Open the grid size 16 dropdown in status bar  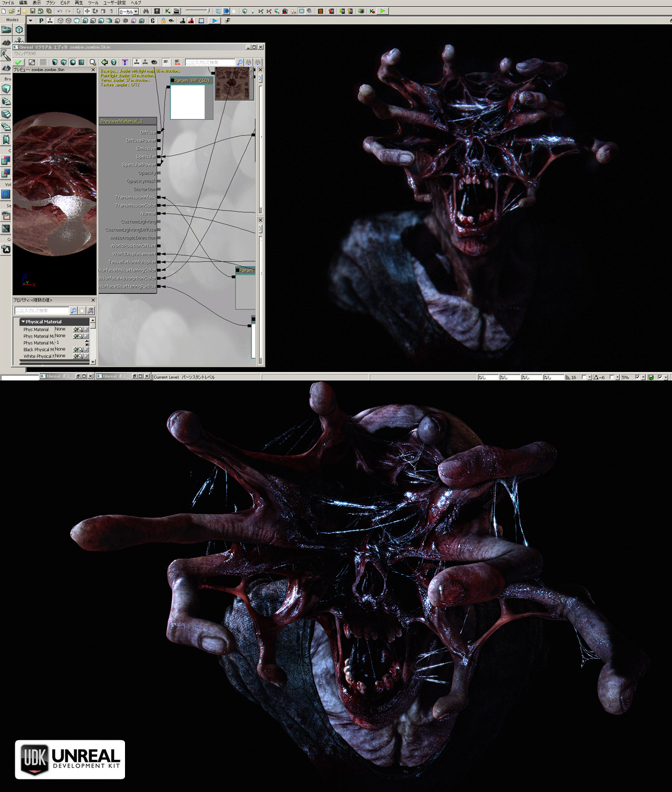coord(590,377)
